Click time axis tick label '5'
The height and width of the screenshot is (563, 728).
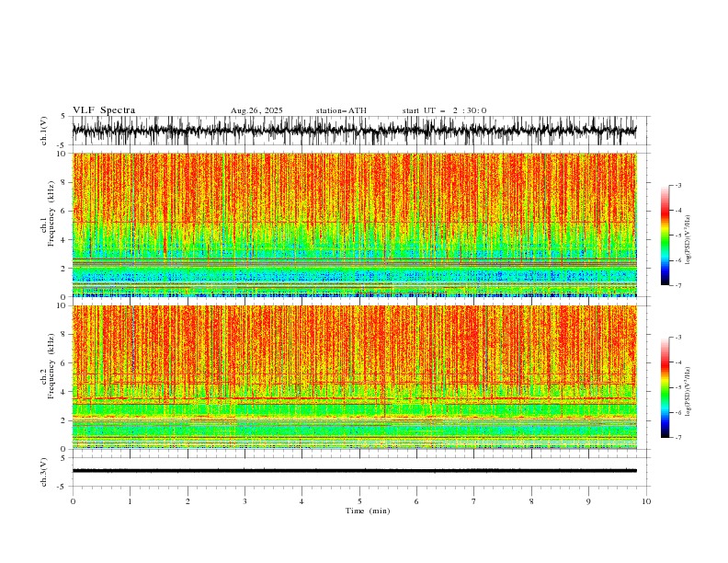tap(359, 501)
